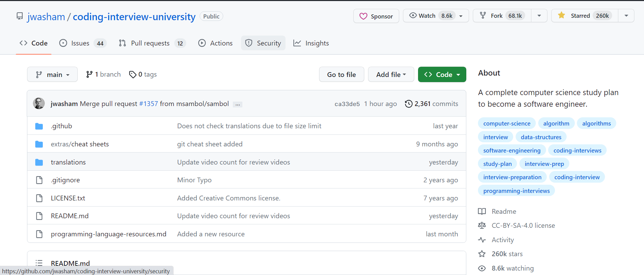Click the translations folder icon

pos(39,162)
